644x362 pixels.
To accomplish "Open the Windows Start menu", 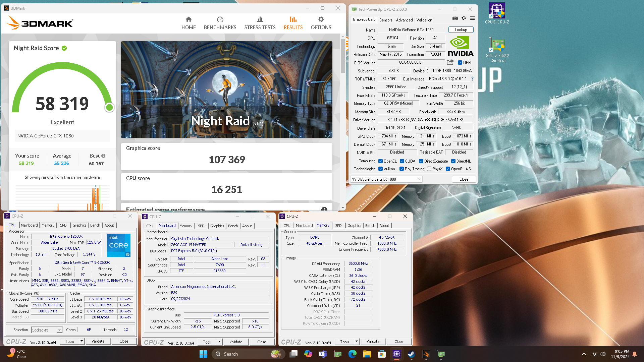I will 203,354.
